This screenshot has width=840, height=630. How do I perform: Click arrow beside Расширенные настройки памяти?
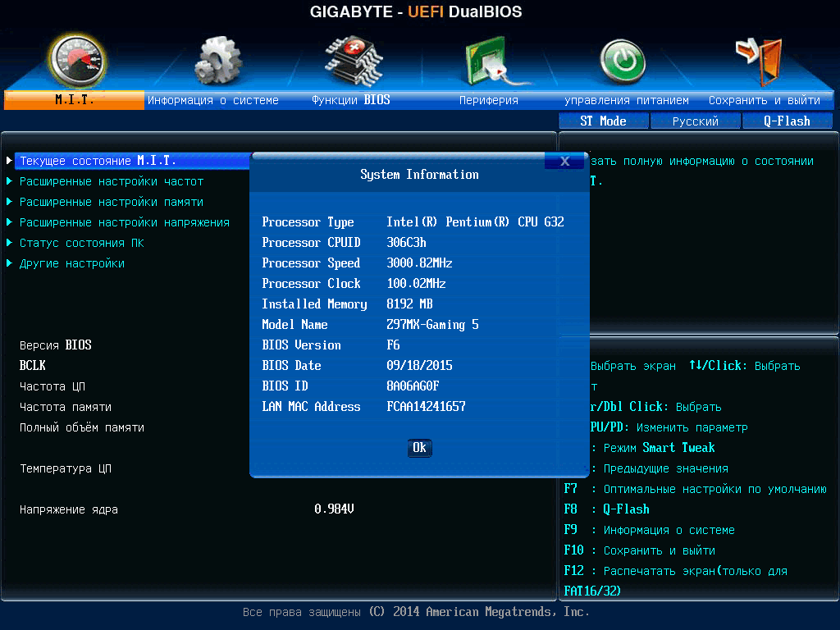click(x=9, y=202)
